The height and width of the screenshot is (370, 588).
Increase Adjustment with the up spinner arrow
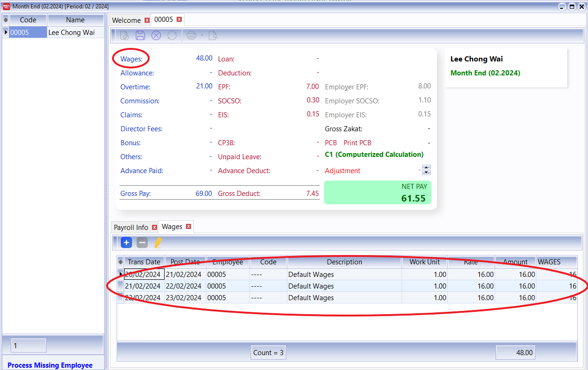426,168
